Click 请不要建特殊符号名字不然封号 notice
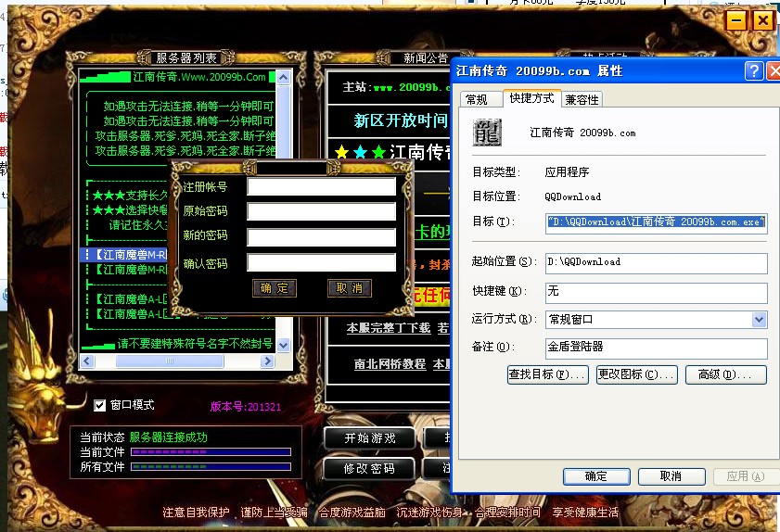This screenshot has width=780, height=532. pyautogui.click(x=195, y=344)
